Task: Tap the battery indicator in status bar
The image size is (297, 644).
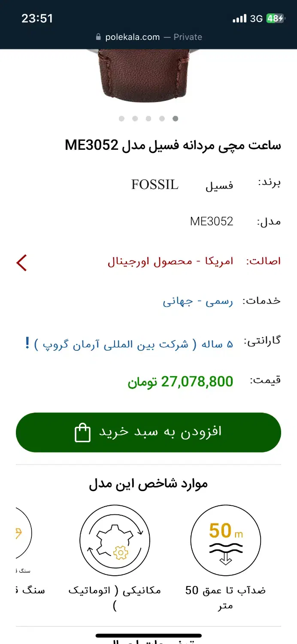Action: (275, 18)
